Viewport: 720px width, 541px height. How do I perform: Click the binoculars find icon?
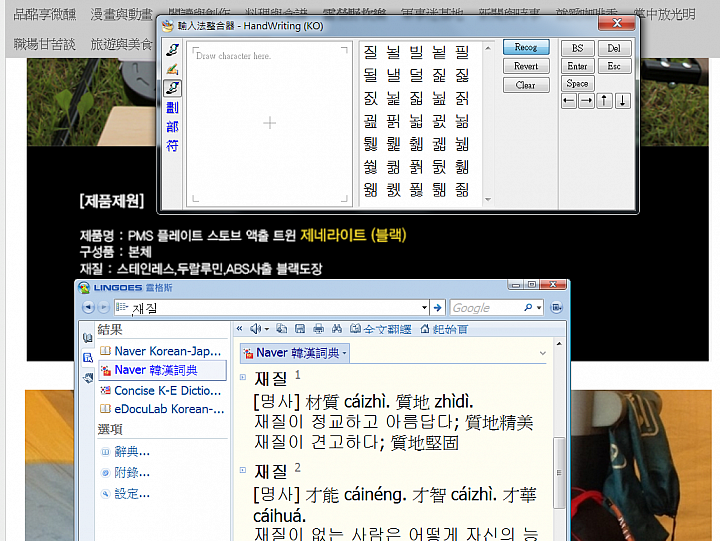coord(337,328)
